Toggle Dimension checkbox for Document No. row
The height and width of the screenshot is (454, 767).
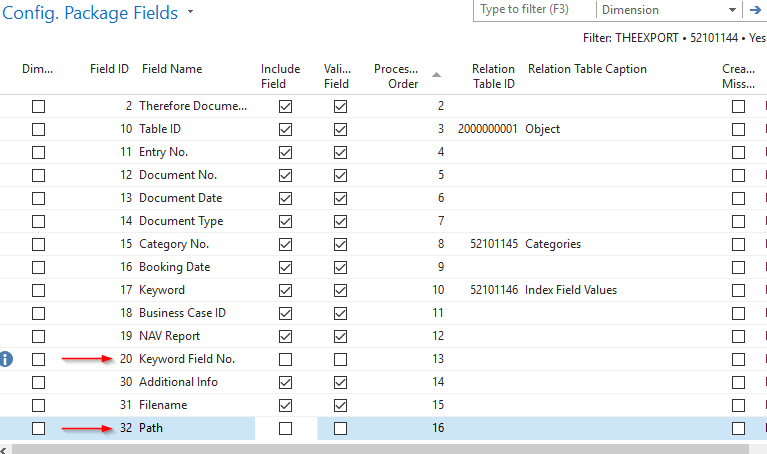pos(38,175)
